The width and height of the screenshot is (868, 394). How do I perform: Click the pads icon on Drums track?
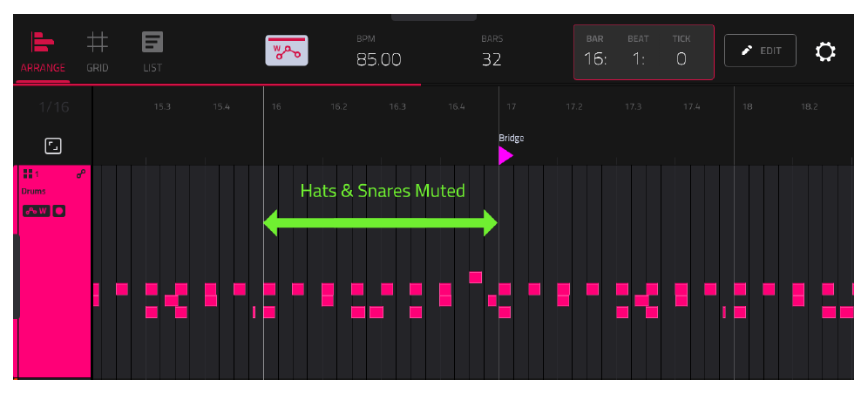coord(28,173)
